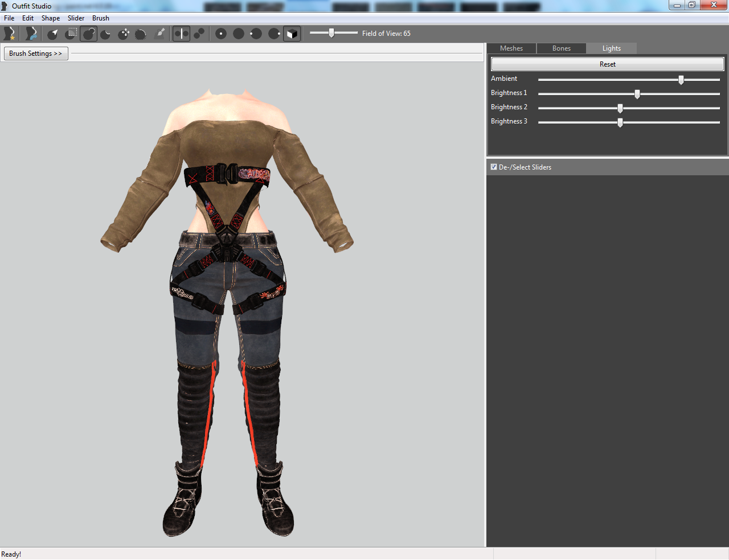Click the "Ready!" status bar text
This screenshot has width=729, height=560.
pyautogui.click(x=11, y=554)
